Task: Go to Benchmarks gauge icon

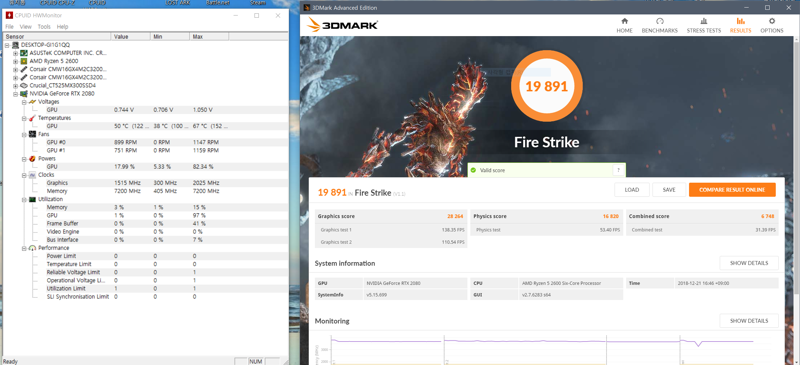Action: point(660,21)
